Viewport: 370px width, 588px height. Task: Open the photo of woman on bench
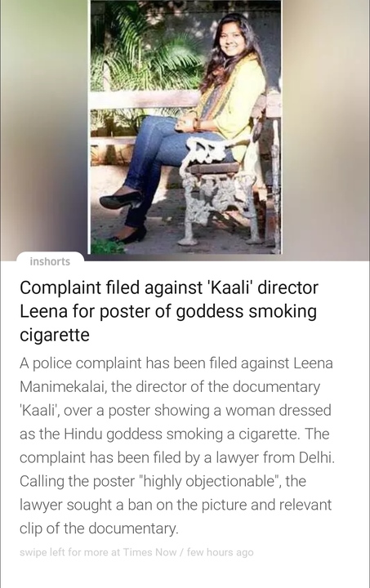[185, 127]
